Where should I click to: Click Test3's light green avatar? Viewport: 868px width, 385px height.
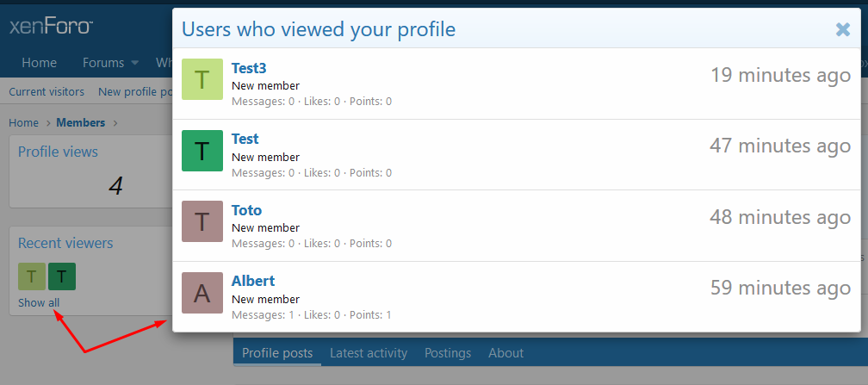tap(202, 80)
